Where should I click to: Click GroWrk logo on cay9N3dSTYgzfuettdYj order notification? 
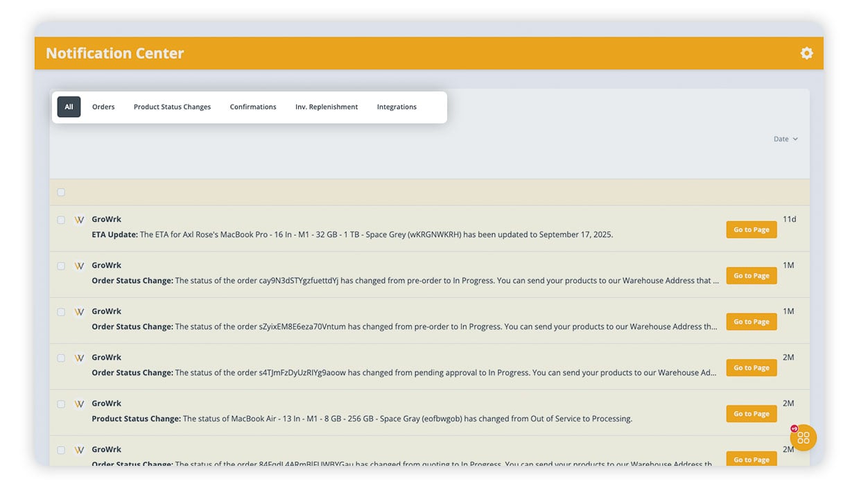pyautogui.click(x=79, y=265)
